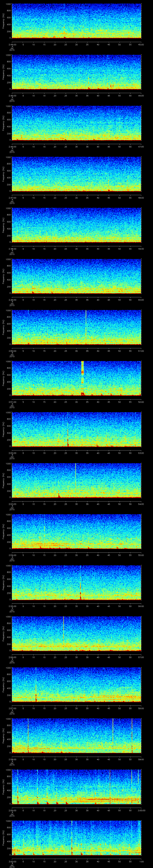Click the "2:48:00" start time label

(12, 249)
